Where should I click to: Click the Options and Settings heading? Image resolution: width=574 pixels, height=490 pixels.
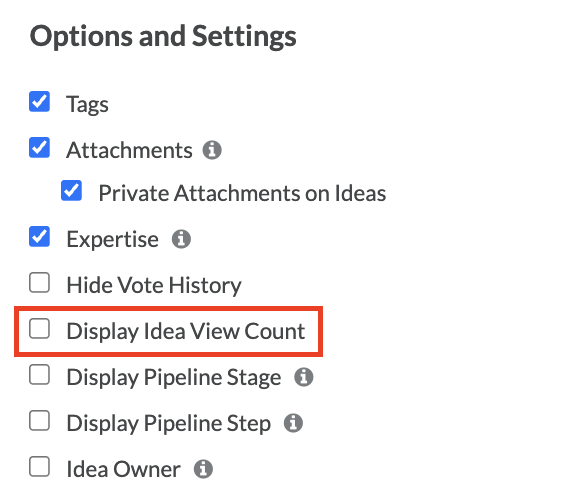[163, 36]
